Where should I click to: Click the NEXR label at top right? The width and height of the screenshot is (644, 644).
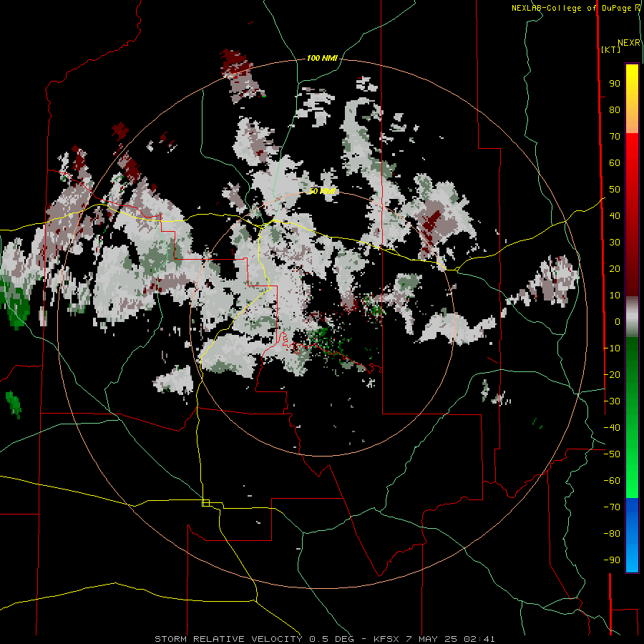(629, 43)
